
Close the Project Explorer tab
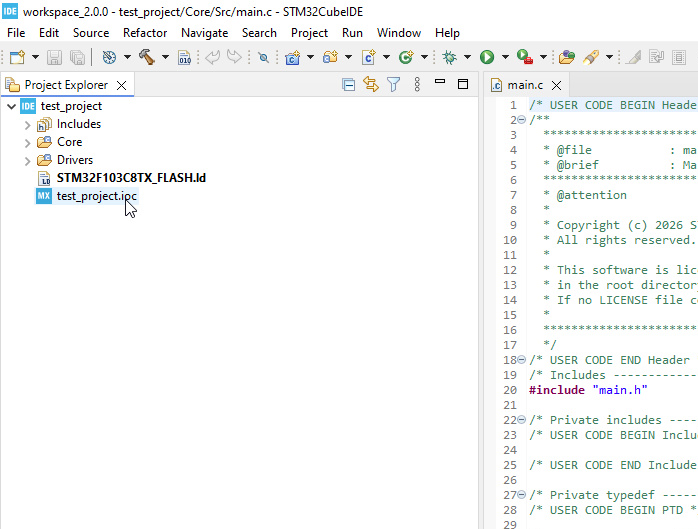(122, 85)
